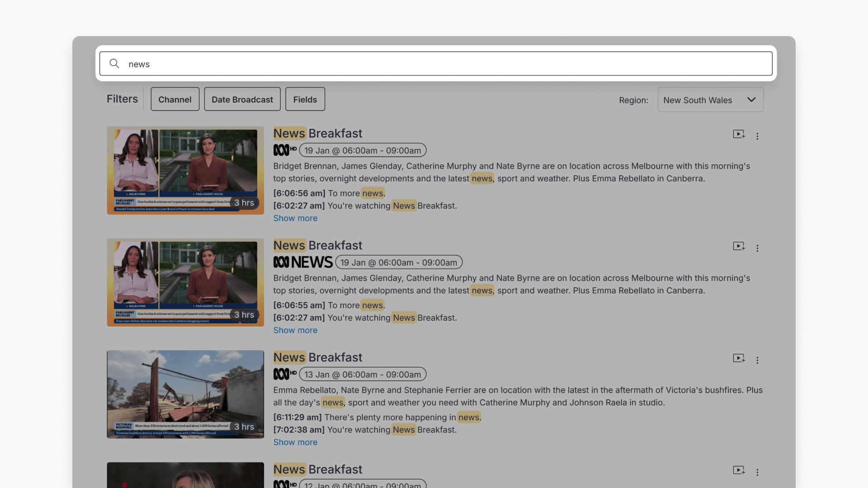The height and width of the screenshot is (488, 868).
Task: Open the Date Broadcast filter
Action: (242, 99)
